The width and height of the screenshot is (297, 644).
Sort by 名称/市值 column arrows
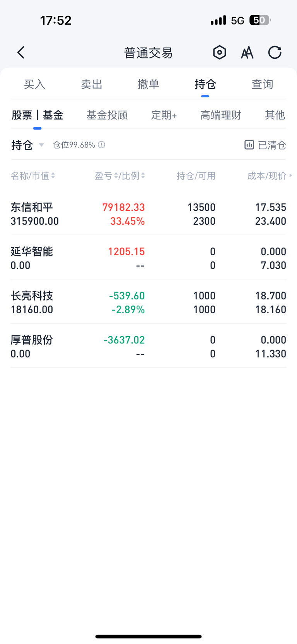click(x=53, y=176)
